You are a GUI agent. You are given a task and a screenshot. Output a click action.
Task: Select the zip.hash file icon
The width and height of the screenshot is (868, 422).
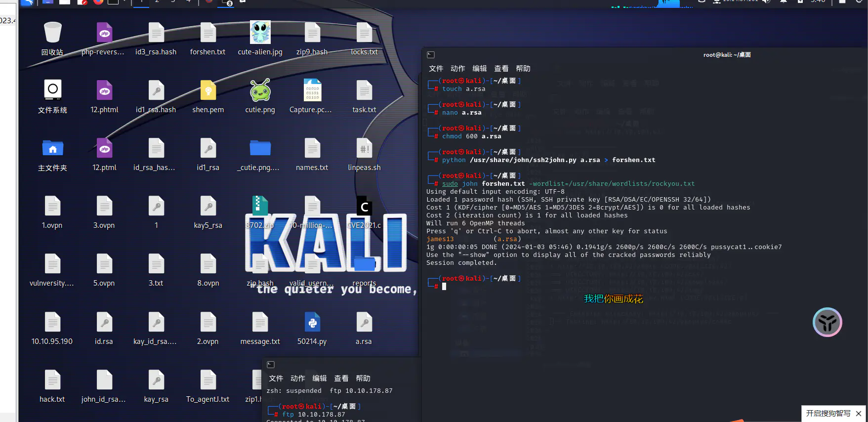pos(260,264)
